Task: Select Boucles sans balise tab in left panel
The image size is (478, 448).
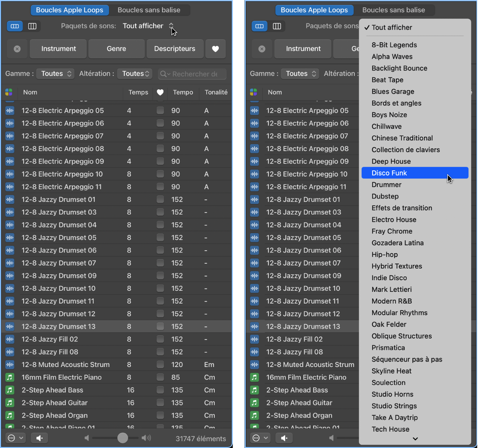Action: pyautogui.click(x=149, y=10)
